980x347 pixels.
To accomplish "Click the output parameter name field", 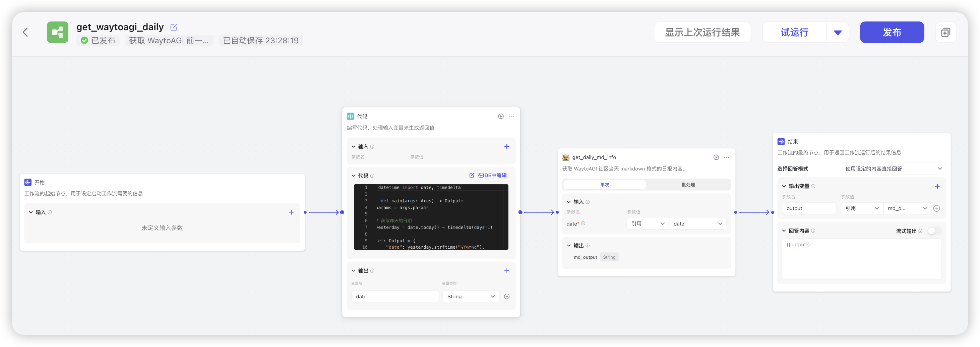I will [x=809, y=208].
